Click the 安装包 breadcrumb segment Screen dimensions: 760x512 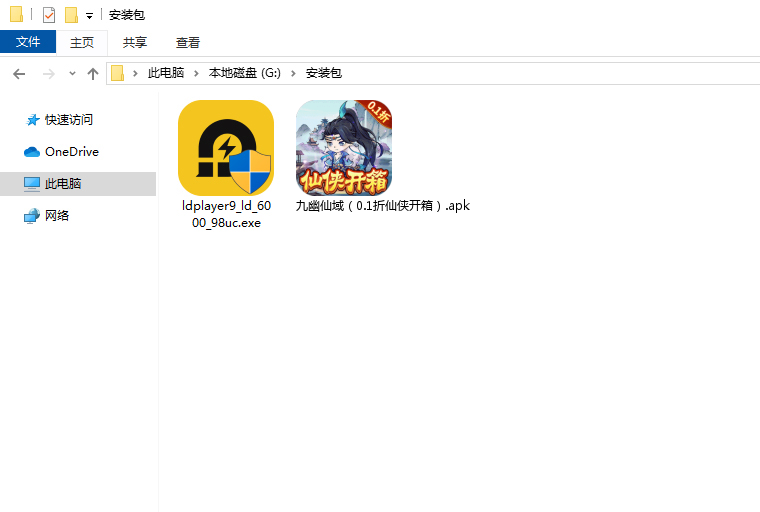[323, 73]
